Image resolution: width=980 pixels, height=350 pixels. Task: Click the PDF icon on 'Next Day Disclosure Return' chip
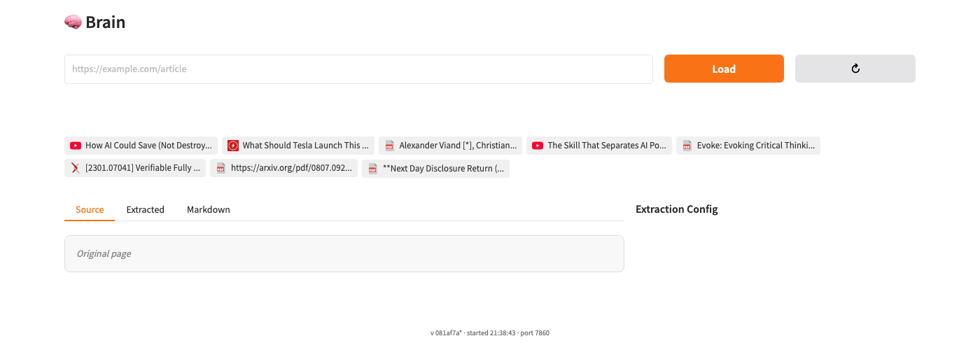click(x=373, y=168)
